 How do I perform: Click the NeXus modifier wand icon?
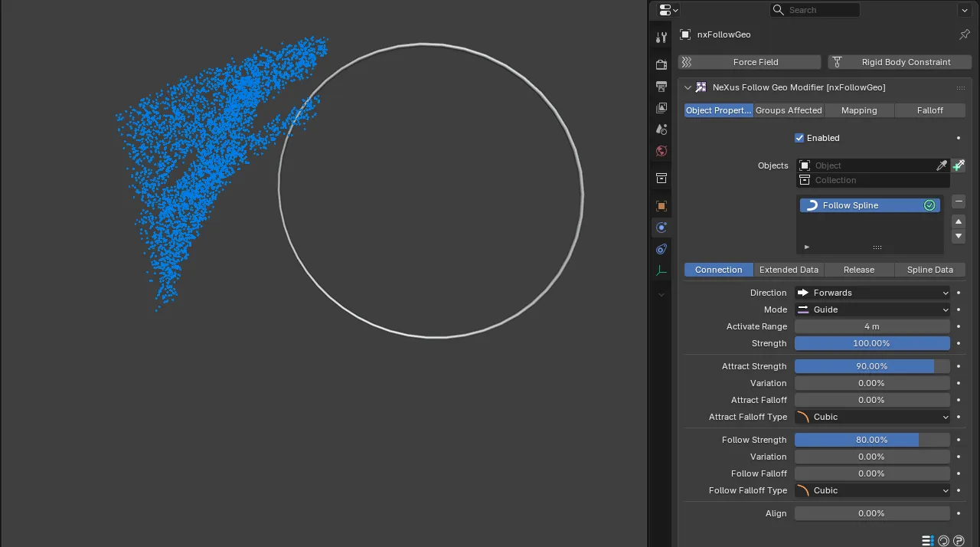point(701,87)
